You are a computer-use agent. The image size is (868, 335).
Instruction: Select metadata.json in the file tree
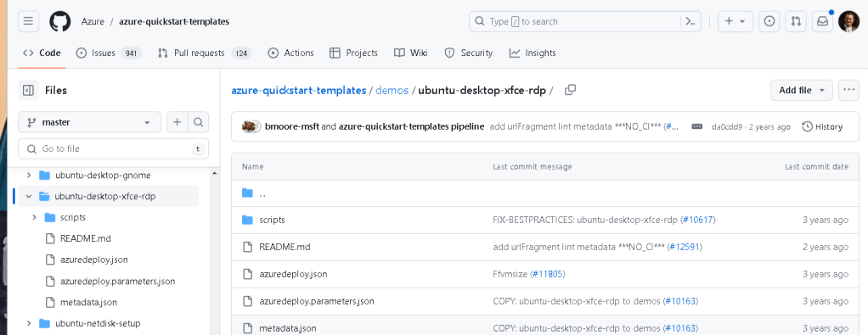click(x=88, y=303)
